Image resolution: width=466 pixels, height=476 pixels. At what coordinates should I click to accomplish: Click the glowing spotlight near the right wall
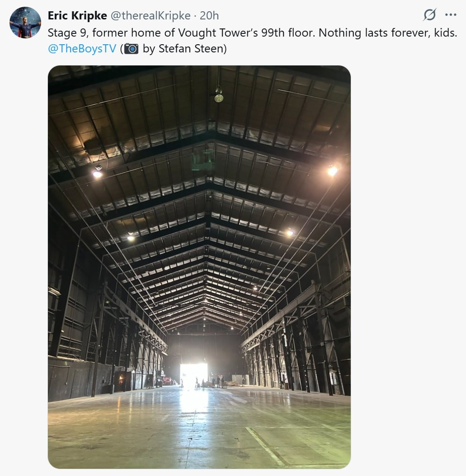pos(332,171)
